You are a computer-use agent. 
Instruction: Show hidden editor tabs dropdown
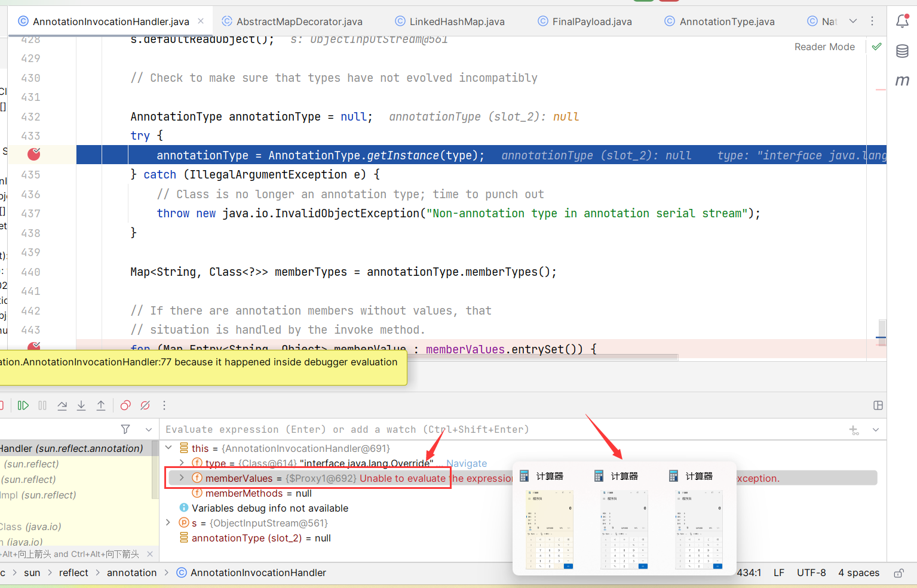pos(853,21)
